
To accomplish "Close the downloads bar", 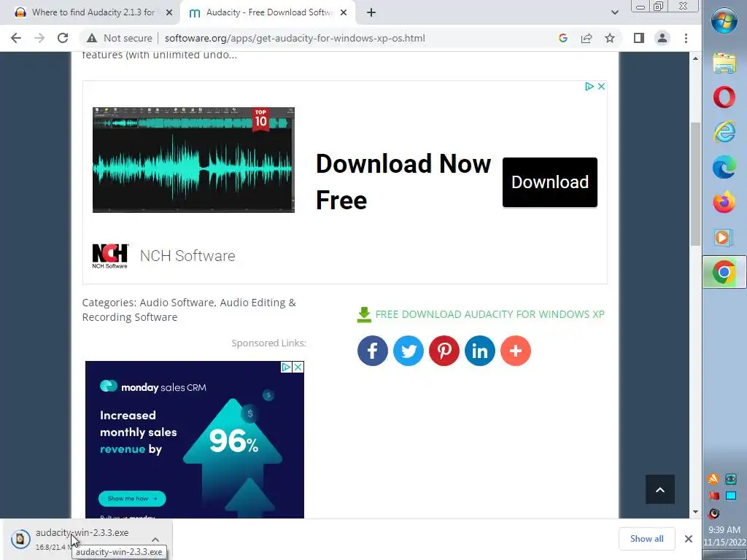I will (x=689, y=539).
